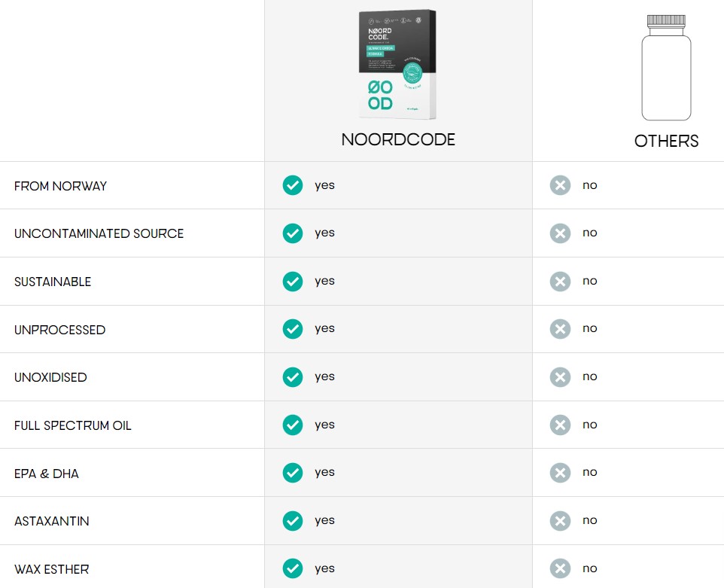724x588 pixels.
Task: Click grey cross in Unoxidised row
Action: [x=560, y=377]
